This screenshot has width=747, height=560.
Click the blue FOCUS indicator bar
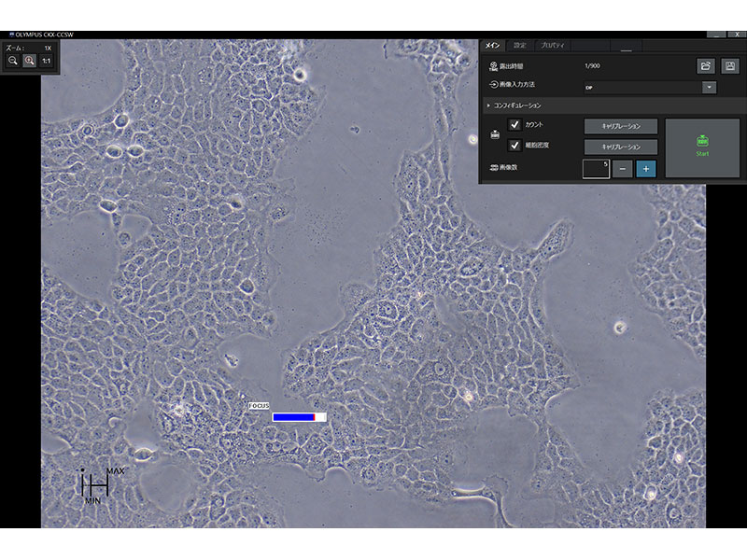click(x=294, y=417)
